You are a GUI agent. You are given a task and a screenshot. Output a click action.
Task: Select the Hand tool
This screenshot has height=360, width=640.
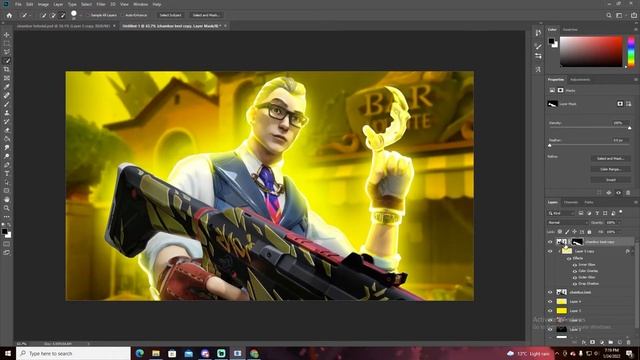7,200
